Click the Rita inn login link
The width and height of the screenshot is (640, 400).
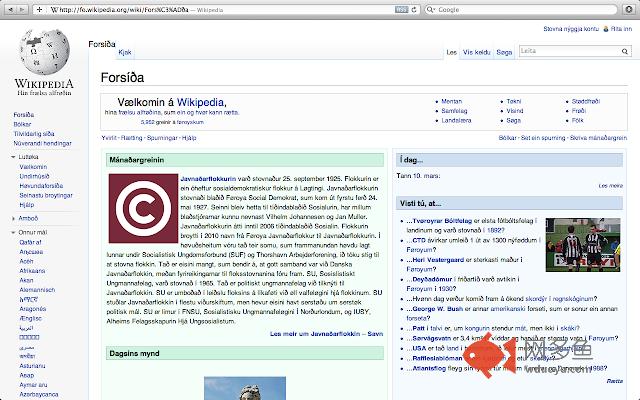tap(621, 29)
